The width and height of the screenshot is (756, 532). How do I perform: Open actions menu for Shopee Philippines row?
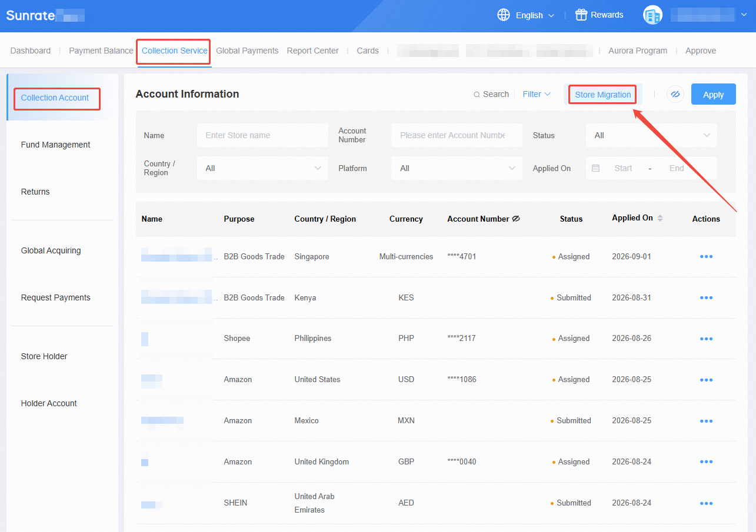coord(706,339)
